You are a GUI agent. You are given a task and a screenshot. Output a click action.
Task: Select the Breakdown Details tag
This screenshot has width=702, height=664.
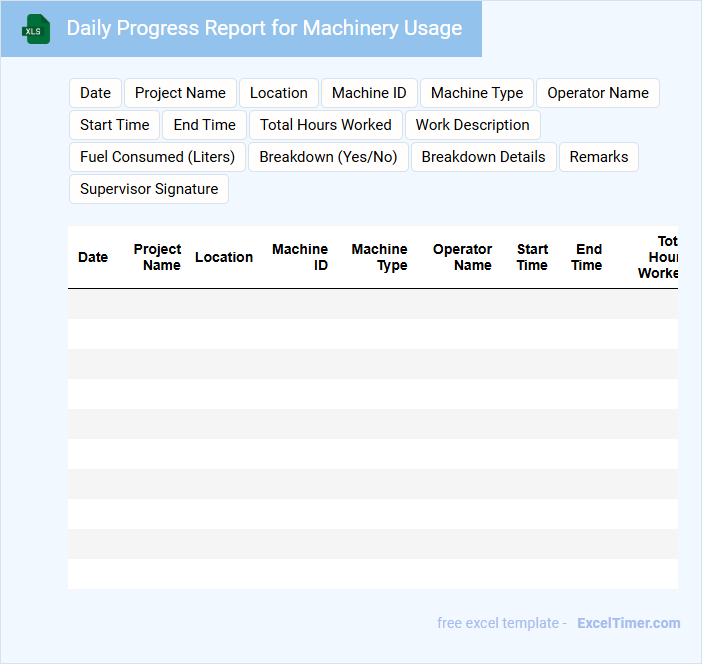(483, 157)
